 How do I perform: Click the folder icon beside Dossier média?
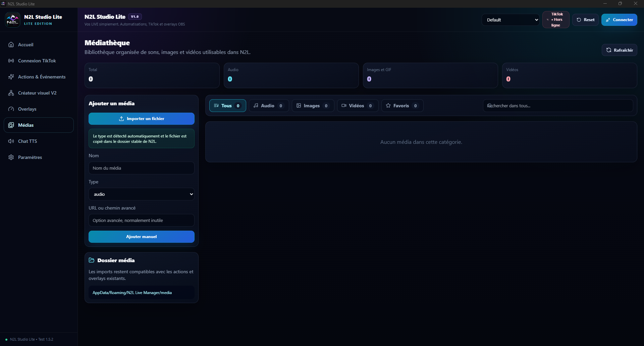point(92,260)
